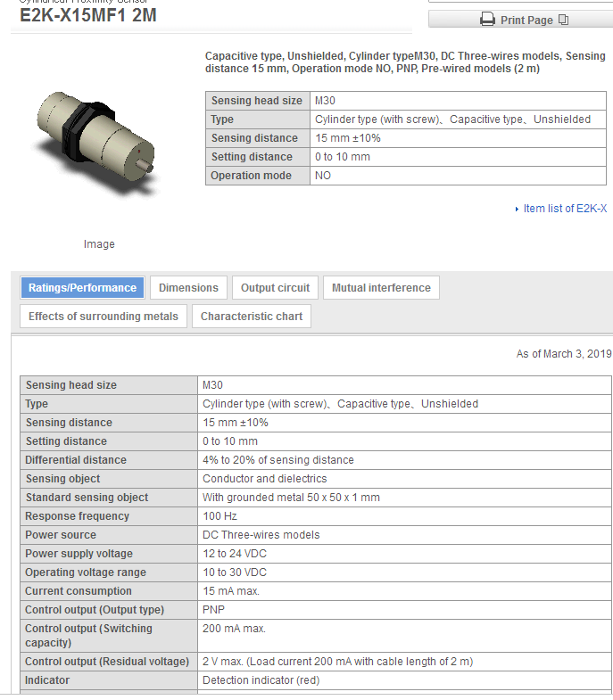
Task: Select the product description paragraph text
Action: click(x=405, y=62)
